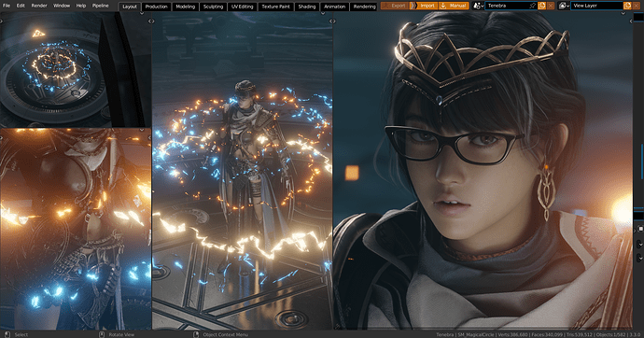This screenshot has width=644, height=338.
Task: Add a new view layer icon
Action: coord(627,6)
